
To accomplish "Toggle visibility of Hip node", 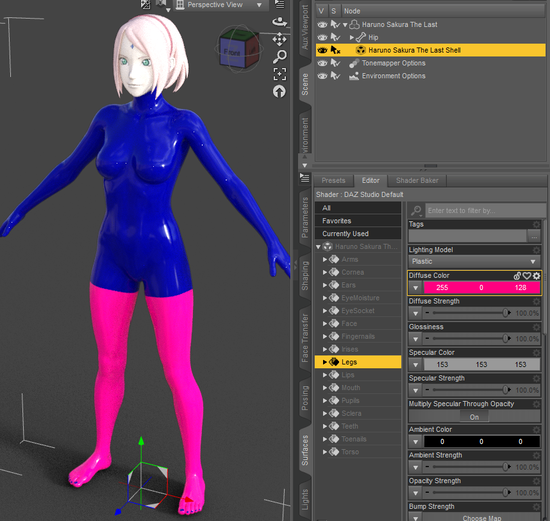I will point(322,37).
